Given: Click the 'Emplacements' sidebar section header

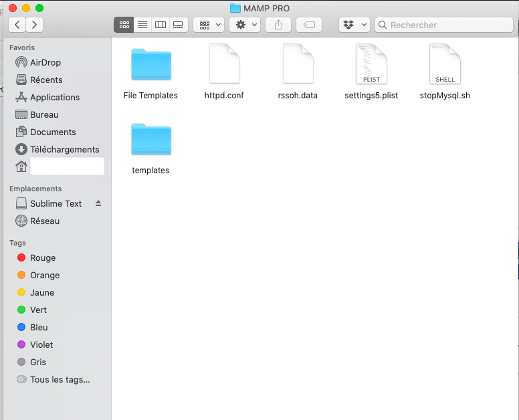Looking at the screenshot, I should click(35, 189).
